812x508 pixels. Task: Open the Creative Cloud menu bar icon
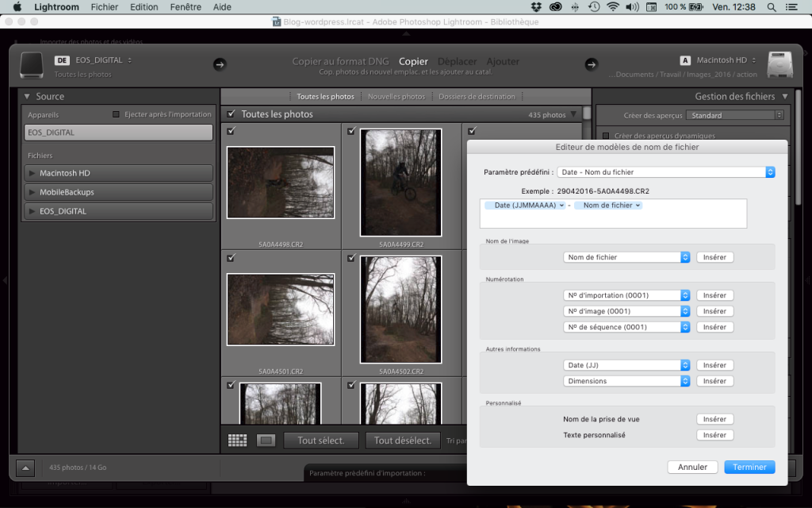pos(556,6)
